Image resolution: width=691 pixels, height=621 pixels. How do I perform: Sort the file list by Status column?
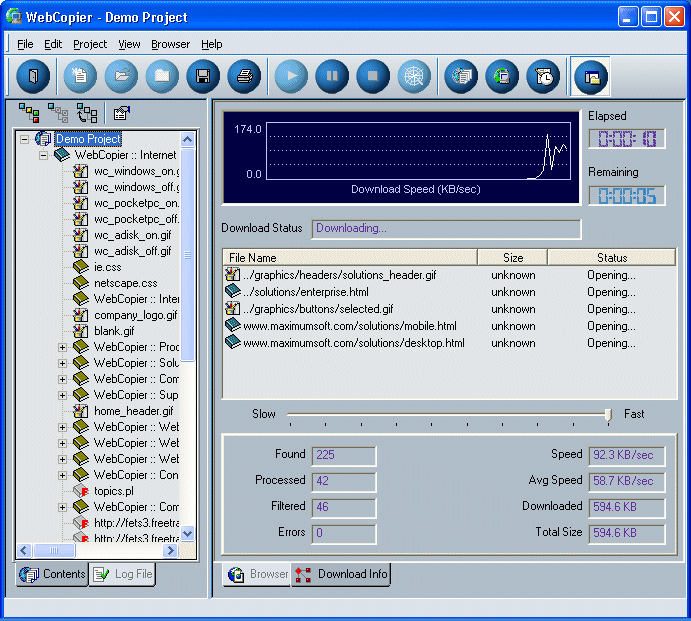pos(611,257)
